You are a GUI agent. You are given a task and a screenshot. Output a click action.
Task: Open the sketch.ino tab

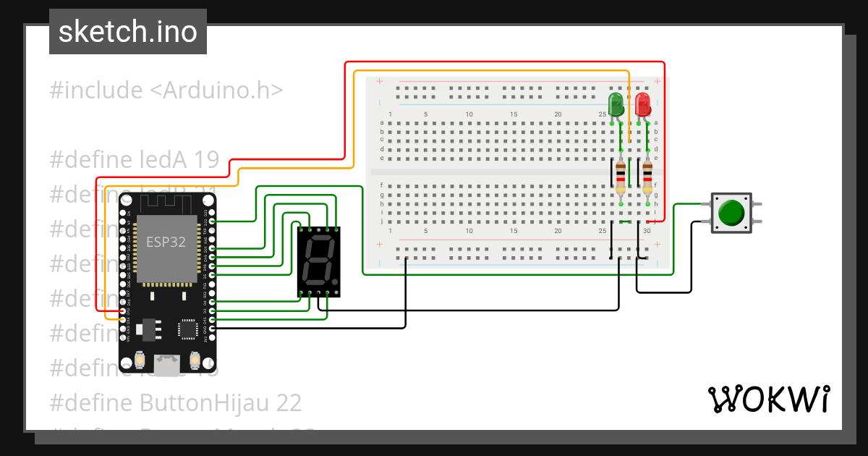127,30
